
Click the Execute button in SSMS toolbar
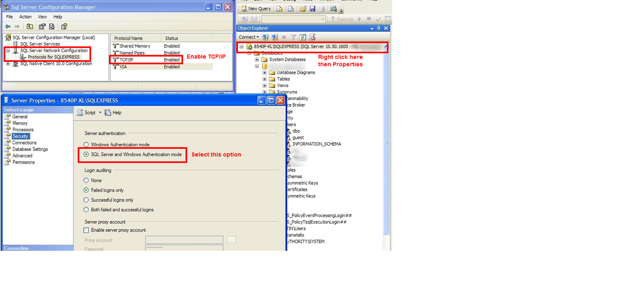tap(342, 19)
